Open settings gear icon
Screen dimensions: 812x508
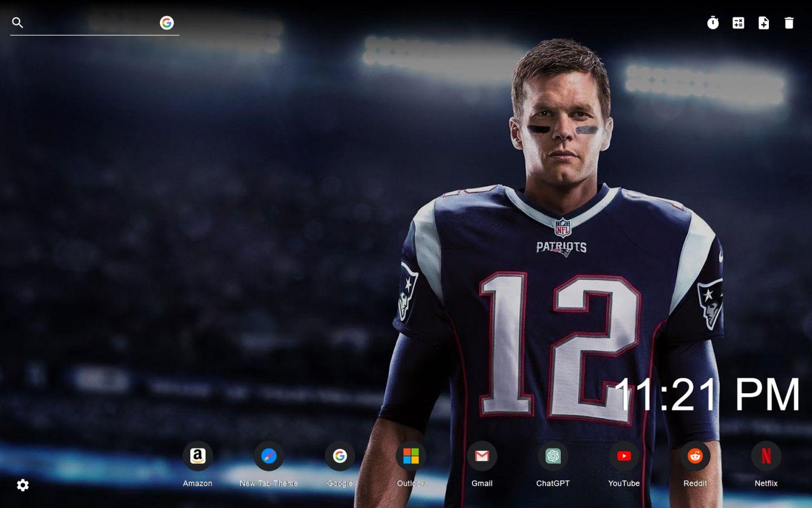point(23,485)
